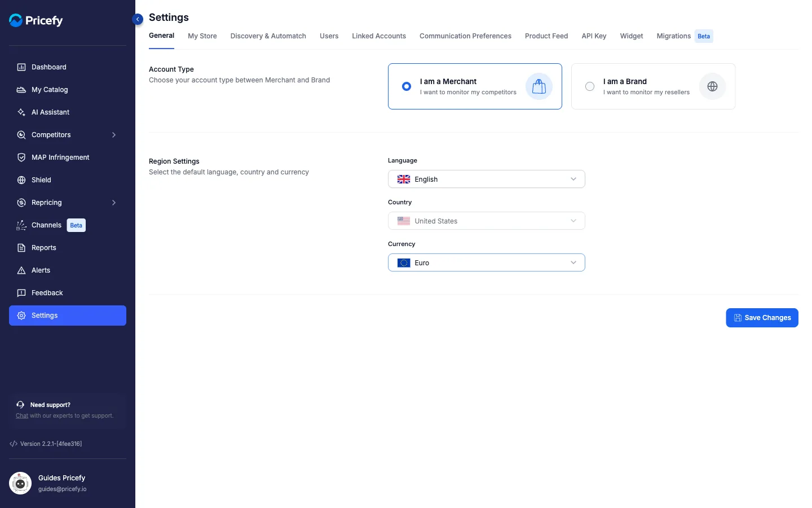This screenshot has height=508, width=812.
Task: Click the Chat support link
Action: point(22,416)
